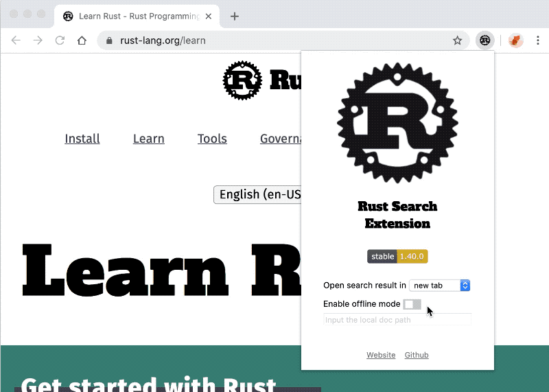Open the Governance nav link

pyautogui.click(x=281, y=139)
